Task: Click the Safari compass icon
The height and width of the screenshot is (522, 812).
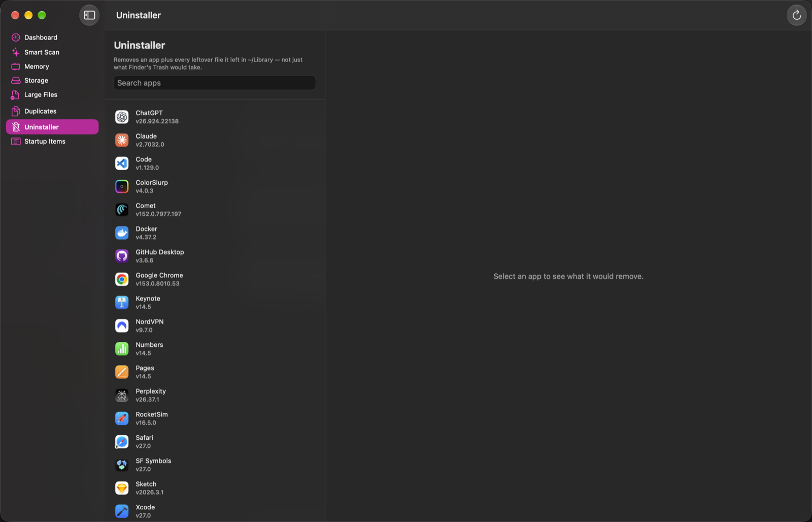Action: 122,442
